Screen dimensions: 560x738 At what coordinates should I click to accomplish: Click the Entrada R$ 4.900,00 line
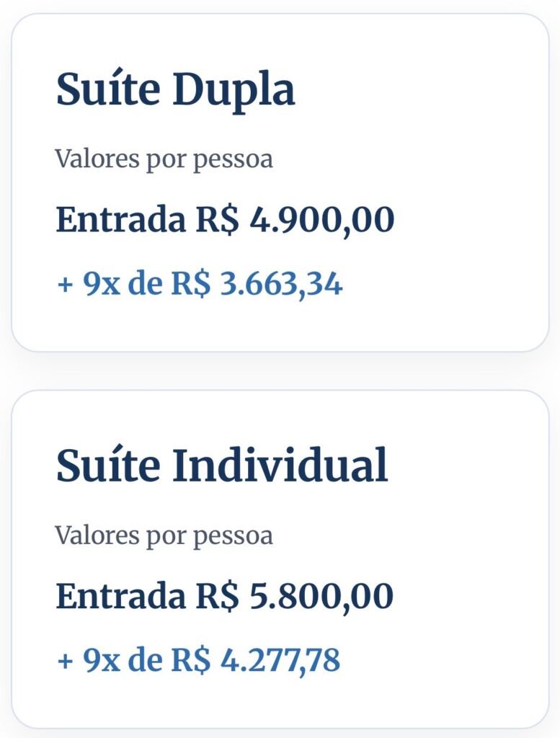pyautogui.click(x=225, y=220)
